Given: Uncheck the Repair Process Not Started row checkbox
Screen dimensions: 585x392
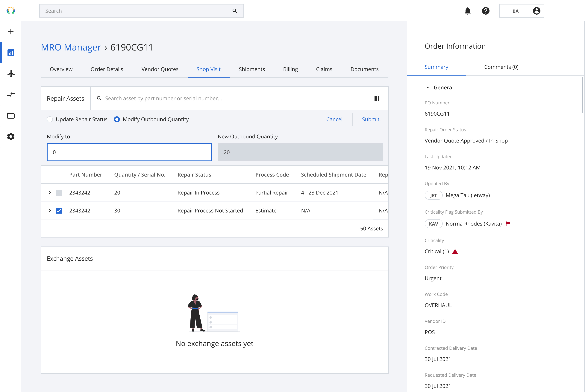Looking at the screenshot, I should coord(59,211).
